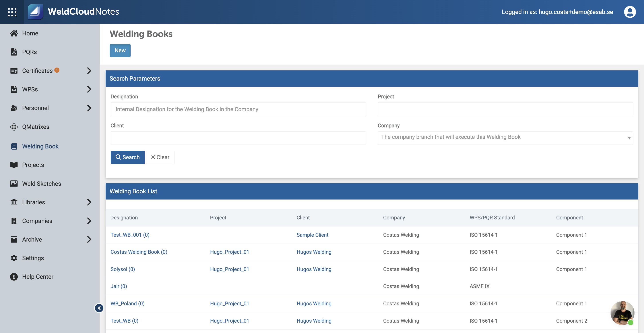Image resolution: width=644 pixels, height=333 pixels.
Task: Click the WeldCloud Notes logo icon
Action: [x=35, y=12]
